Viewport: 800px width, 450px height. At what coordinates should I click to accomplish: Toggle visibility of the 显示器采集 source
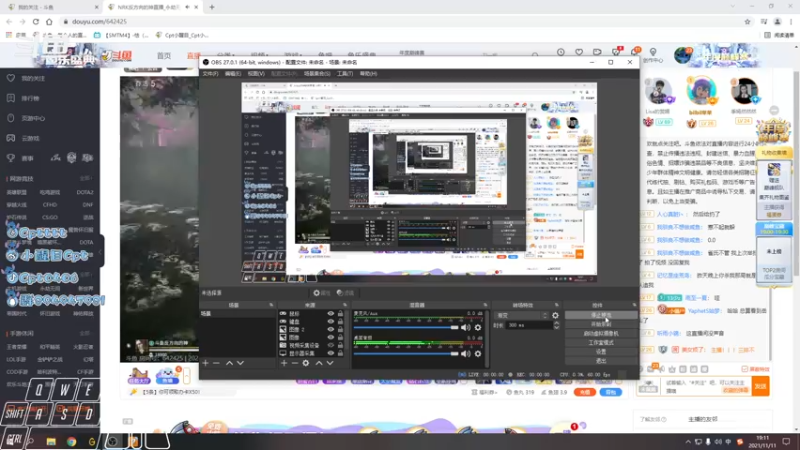point(331,353)
